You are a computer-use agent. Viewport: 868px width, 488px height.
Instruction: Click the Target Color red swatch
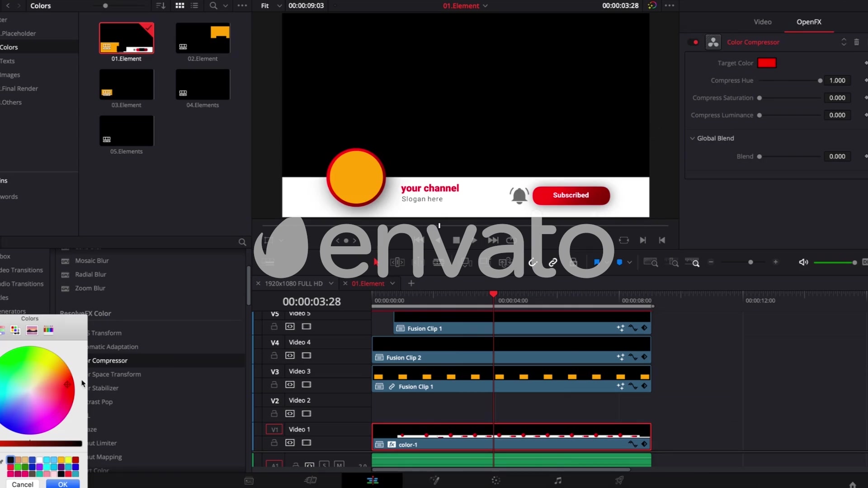pyautogui.click(x=767, y=63)
